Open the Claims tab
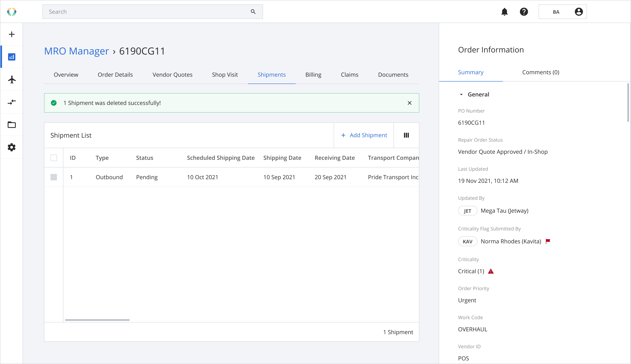 pyautogui.click(x=349, y=75)
